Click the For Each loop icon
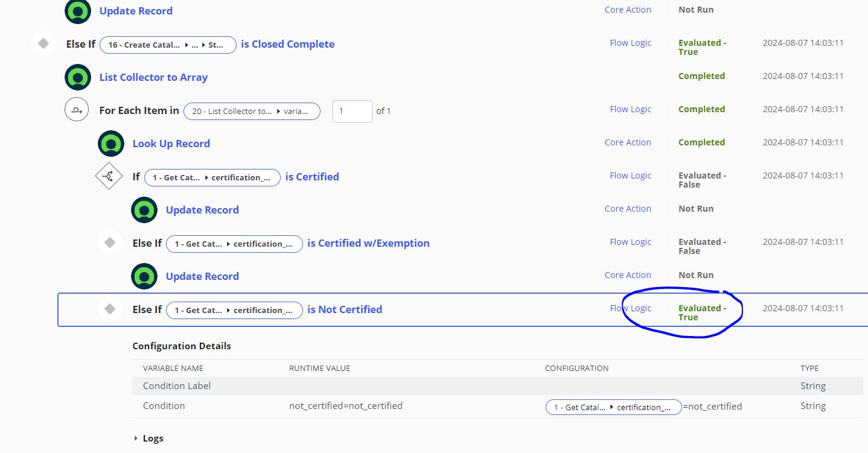868x453 pixels. [77, 110]
